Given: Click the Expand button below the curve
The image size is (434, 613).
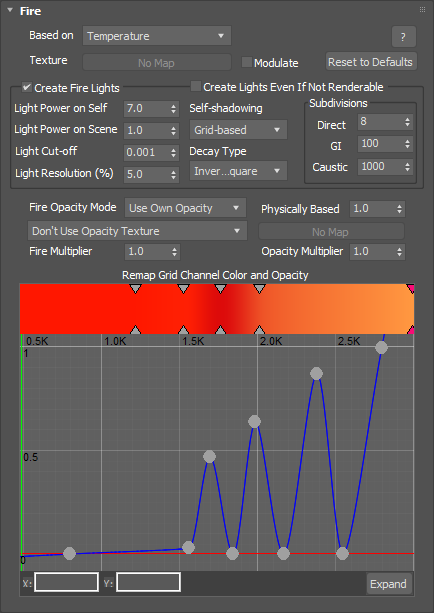Looking at the screenshot, I should click(388, 584).
